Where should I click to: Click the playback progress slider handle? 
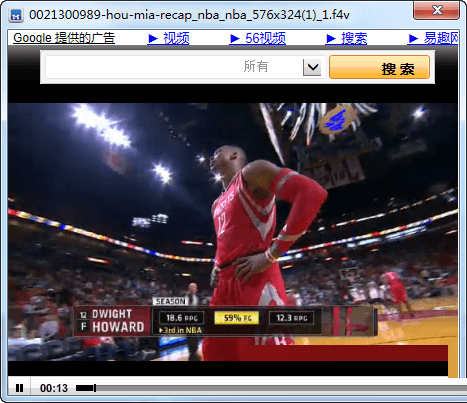click(x=95, y=388)
